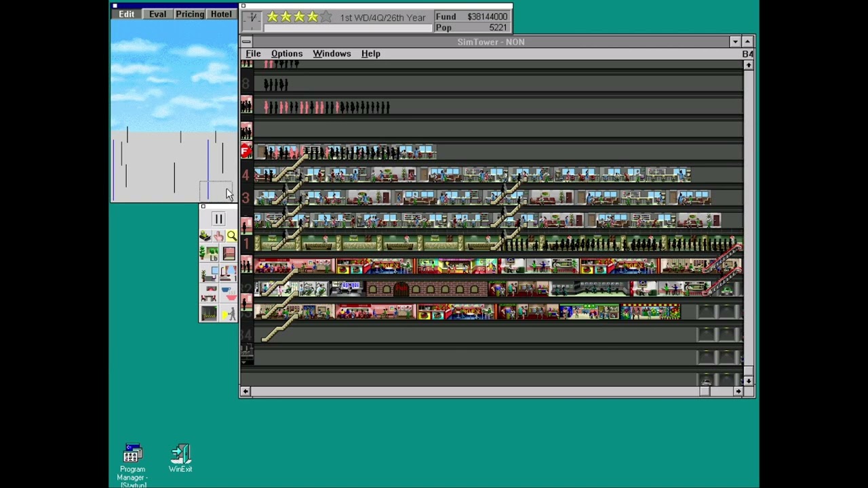Click the vertical scrollbar up arrow

click(x=748, y=65)
